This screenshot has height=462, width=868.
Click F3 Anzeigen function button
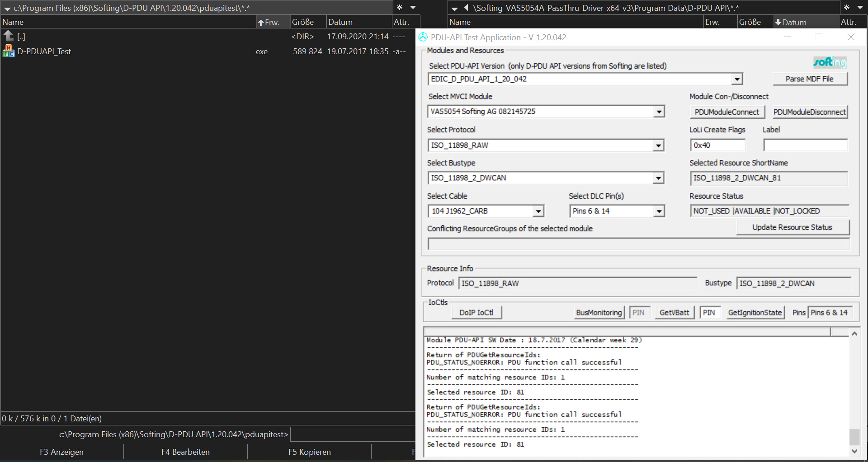(x=62, y=452)
